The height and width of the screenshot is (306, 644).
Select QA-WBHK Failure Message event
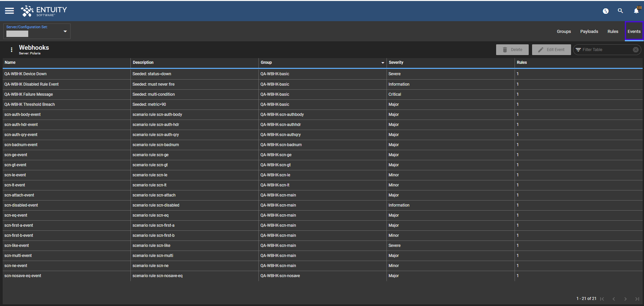323,94
